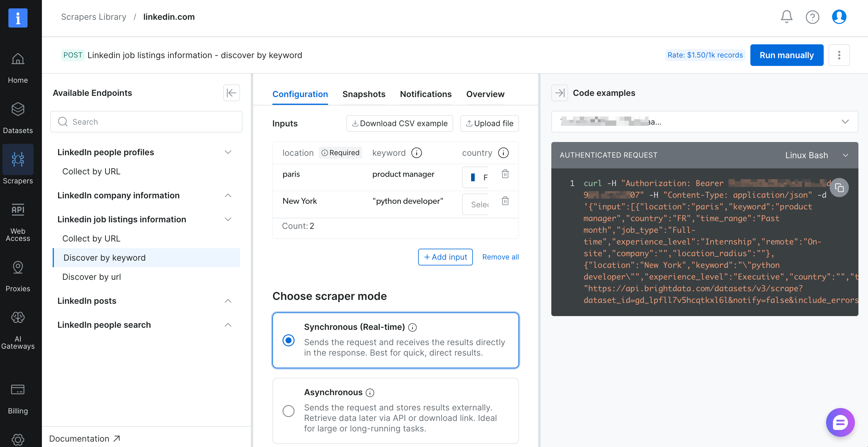Click the Remove all link
Image resolution: width=868 pixels, height=447 pixels.
click(x=500, y=257)
